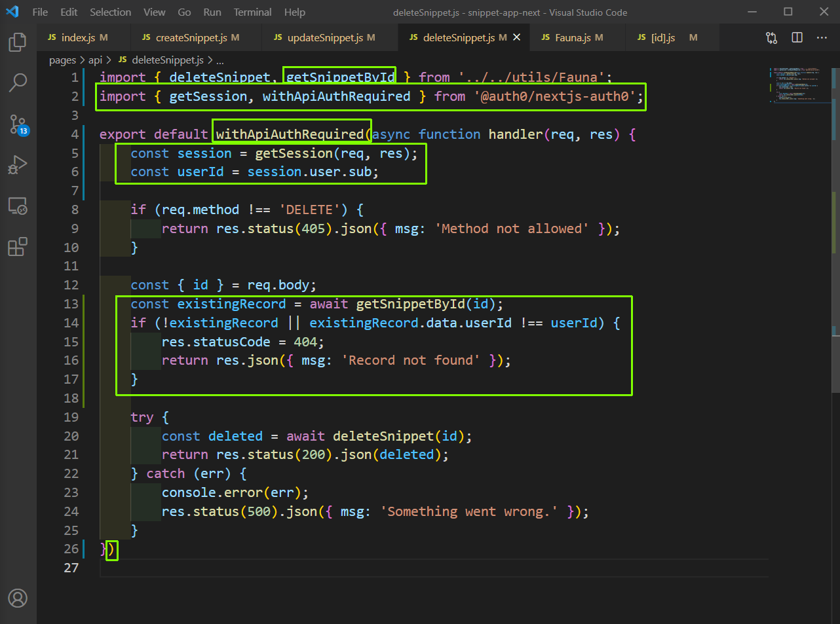Click the 'DELETE' string on line 8
Image resolution: width=840 pixels, height=624 pixels.
313,210
